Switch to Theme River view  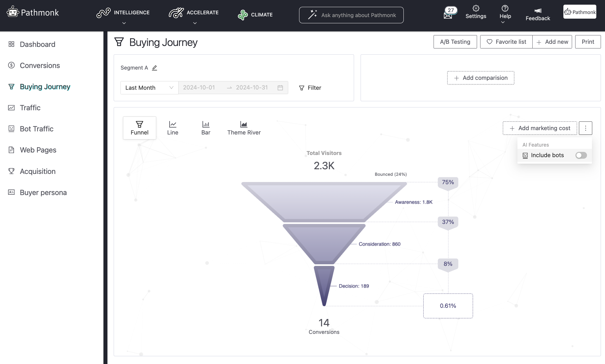pos(244,128)
